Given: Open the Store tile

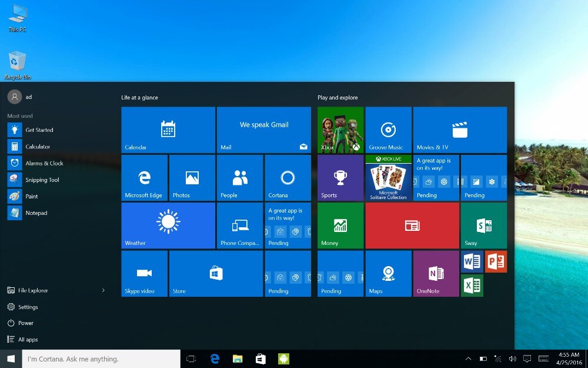Looking at the screenshot, I should [x=216, y=273].
